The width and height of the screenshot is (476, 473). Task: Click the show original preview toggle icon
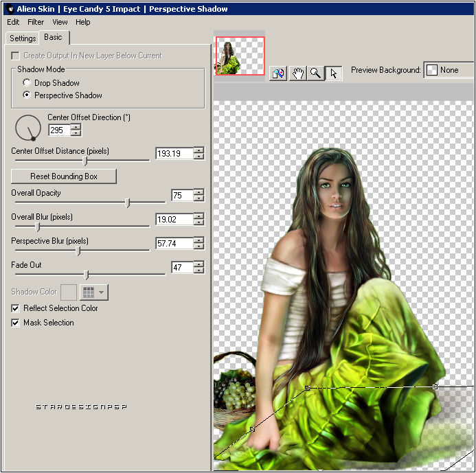pos(278,73)
